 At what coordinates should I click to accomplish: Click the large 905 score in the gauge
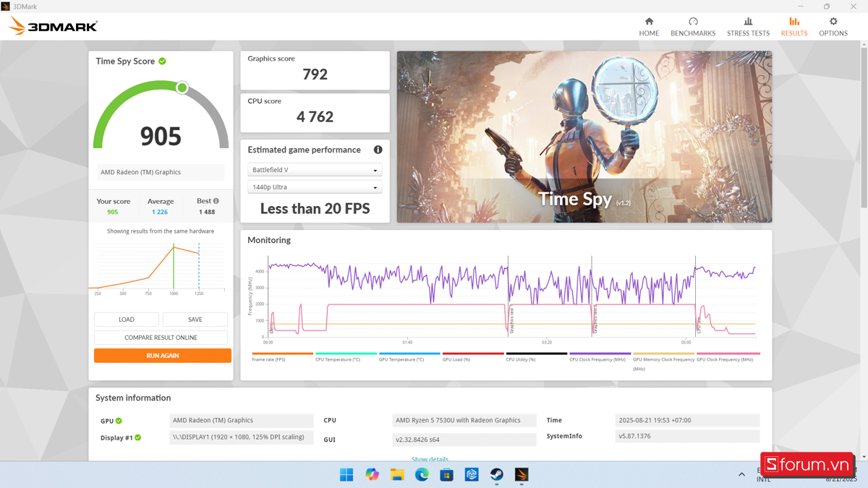(161, 136)
